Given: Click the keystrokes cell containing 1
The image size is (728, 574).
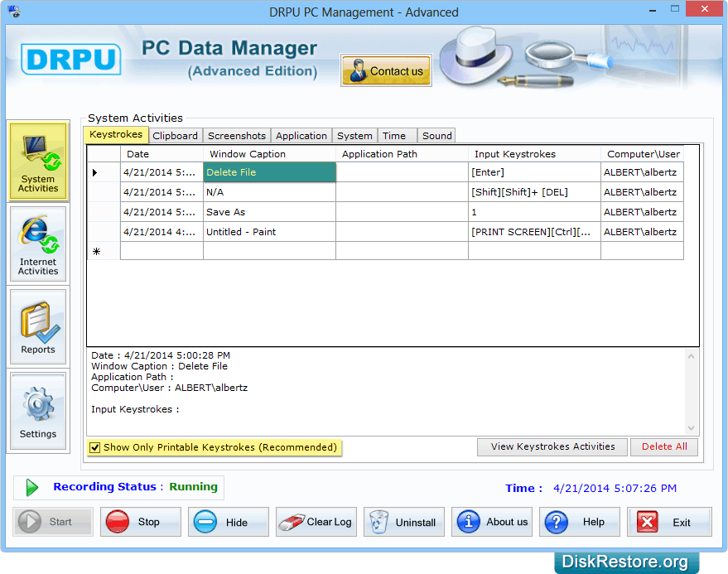Looking at the screenshot, I should [534, 212].
